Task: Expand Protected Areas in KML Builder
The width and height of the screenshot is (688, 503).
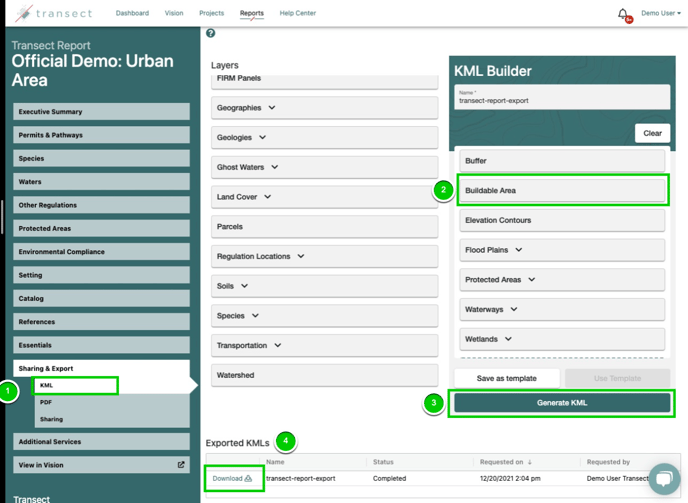Action: point(532,280)
